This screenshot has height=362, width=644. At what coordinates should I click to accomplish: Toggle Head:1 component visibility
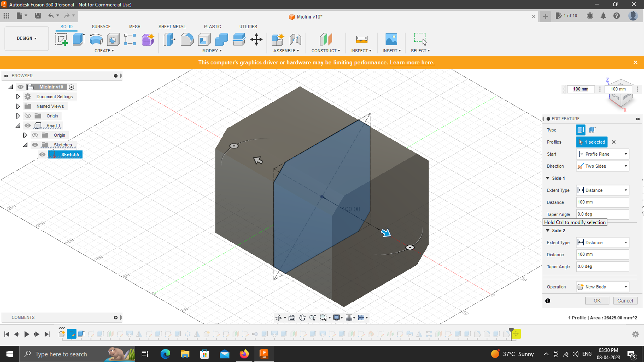(x=27, y=125)
